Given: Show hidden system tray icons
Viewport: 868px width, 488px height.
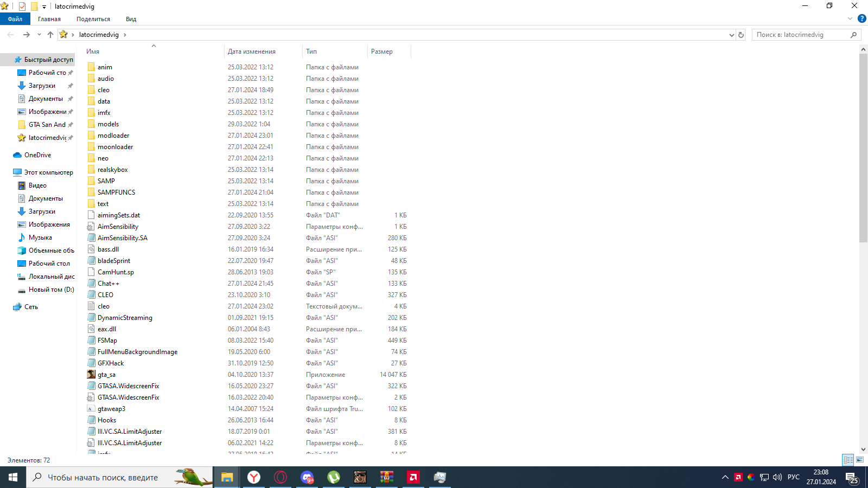Looking at the screenshot, I should click(x=725, y=477).
